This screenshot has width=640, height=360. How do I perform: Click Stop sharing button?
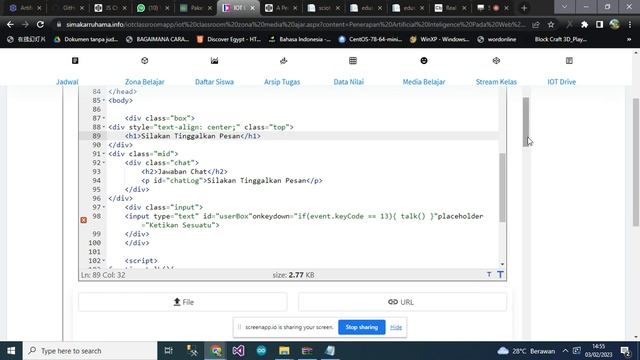coord(362,327)
